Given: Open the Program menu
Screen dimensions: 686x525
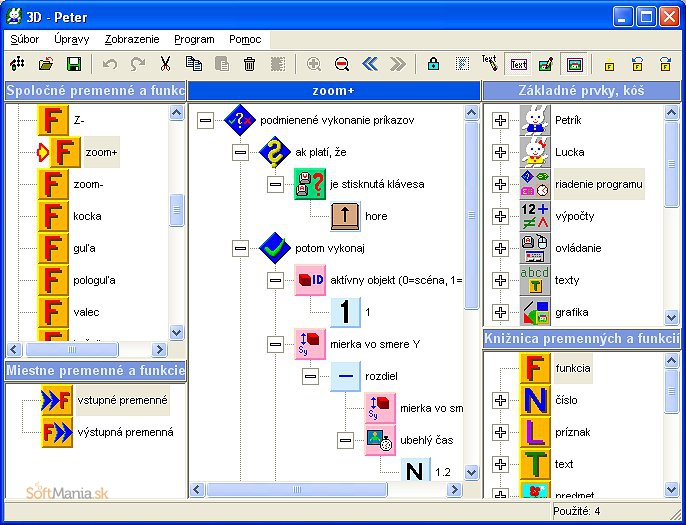Looking at the screenshot, I should [194, 40].
